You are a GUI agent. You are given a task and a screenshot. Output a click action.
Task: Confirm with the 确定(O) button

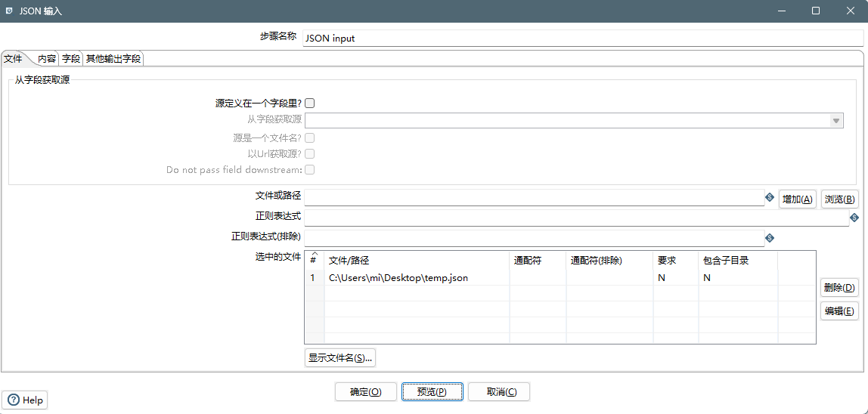[x=366, y=391]
